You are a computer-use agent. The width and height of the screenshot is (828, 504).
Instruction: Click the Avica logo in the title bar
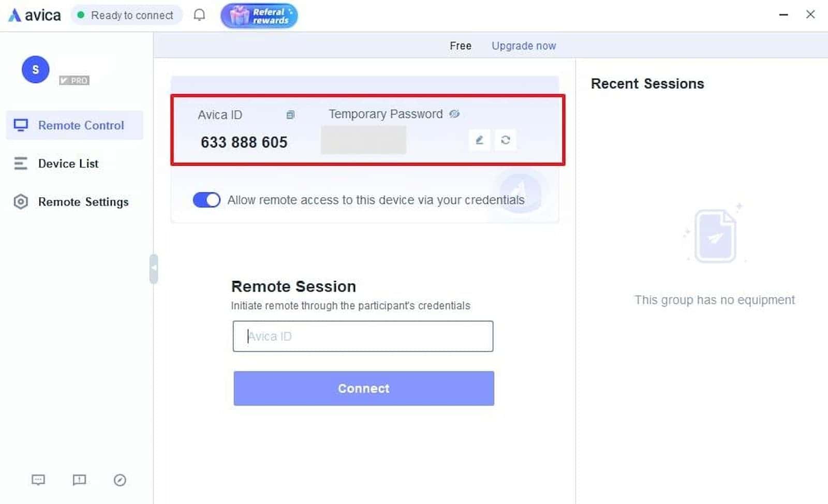coord(33,15)
